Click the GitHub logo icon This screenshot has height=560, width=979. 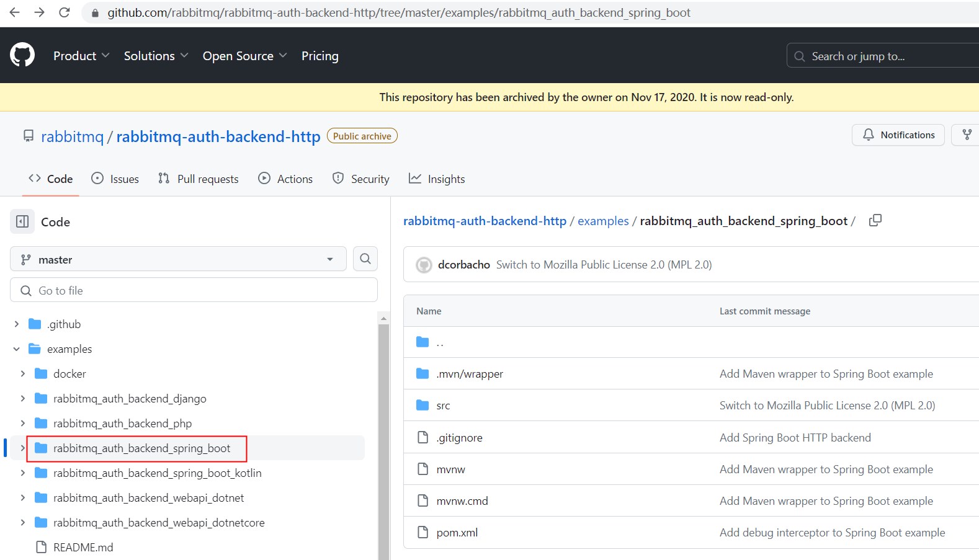point(22,55)
